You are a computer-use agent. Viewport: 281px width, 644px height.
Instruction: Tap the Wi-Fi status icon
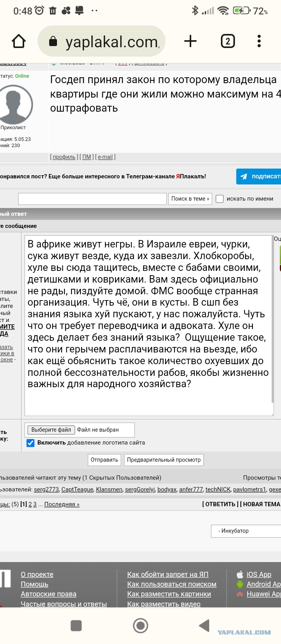pyautogui.click(x=223, y=11)
